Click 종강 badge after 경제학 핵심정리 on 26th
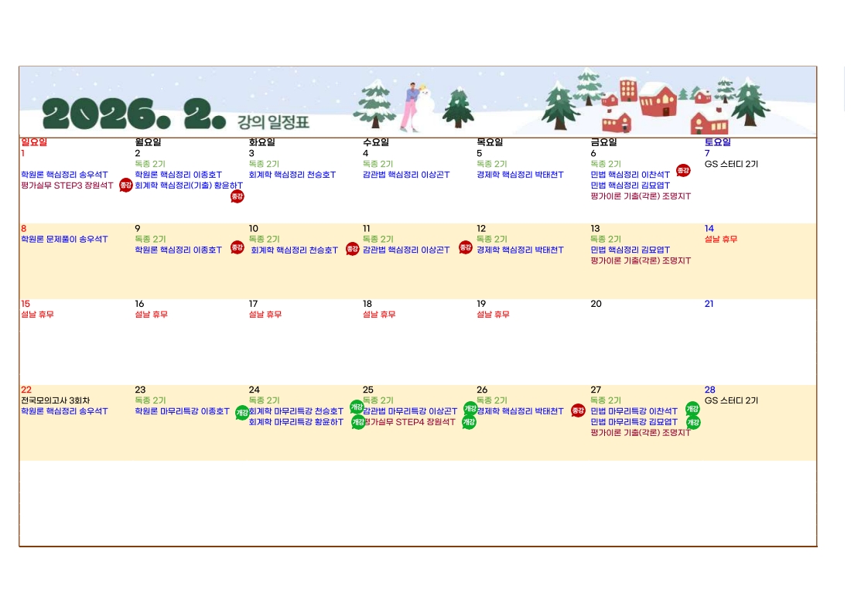The width and height of the screenshot is (868, 613). (x=578, y=410)
